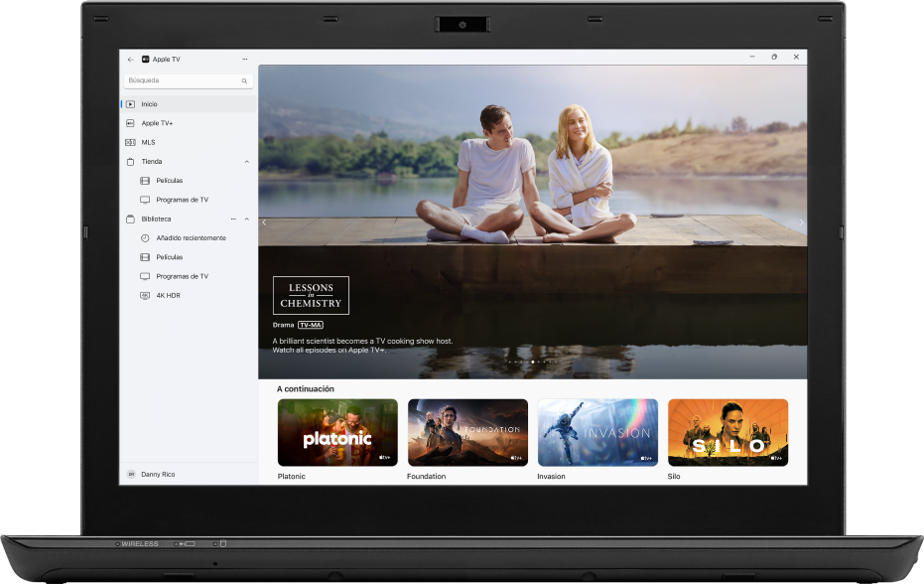The width and height of the screenshot is (924, 584).
Task: Open the Lessons in Chemistry featured banner
Action: pyautogui.click(x=311, y=295)
